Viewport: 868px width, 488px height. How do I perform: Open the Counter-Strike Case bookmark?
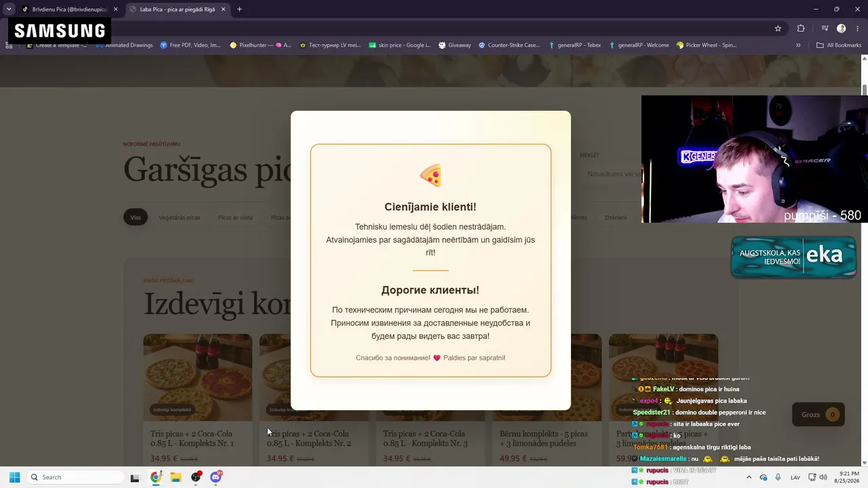(x=509, y=45)
